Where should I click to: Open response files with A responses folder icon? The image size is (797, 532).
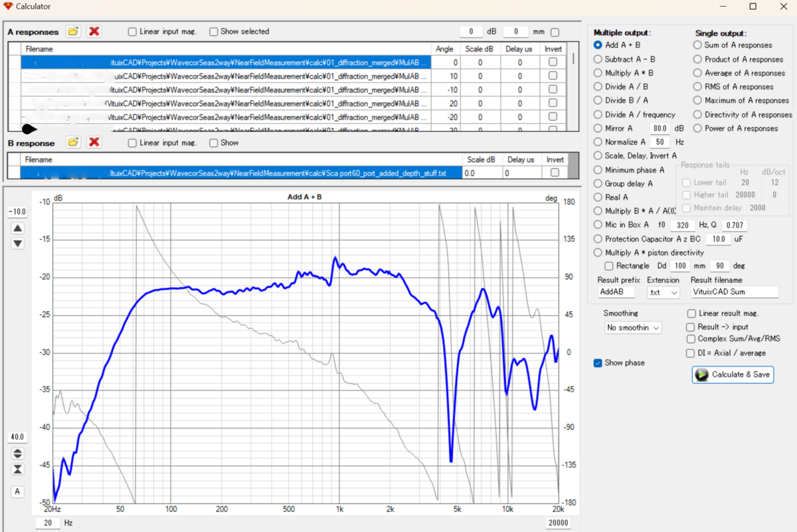(x=72, y=31)
